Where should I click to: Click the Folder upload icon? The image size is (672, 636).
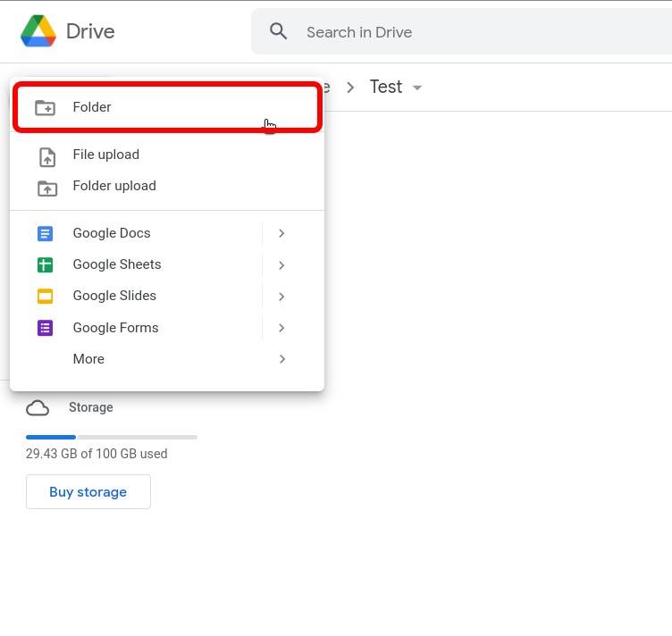pos(47,188)
